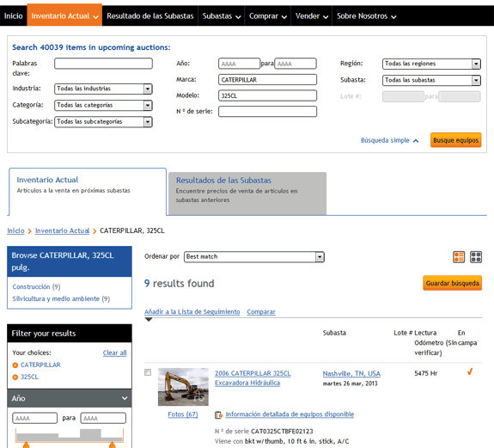Select checkbox for 2006 CATERPILLAR 325CL

tap(148, 372)
